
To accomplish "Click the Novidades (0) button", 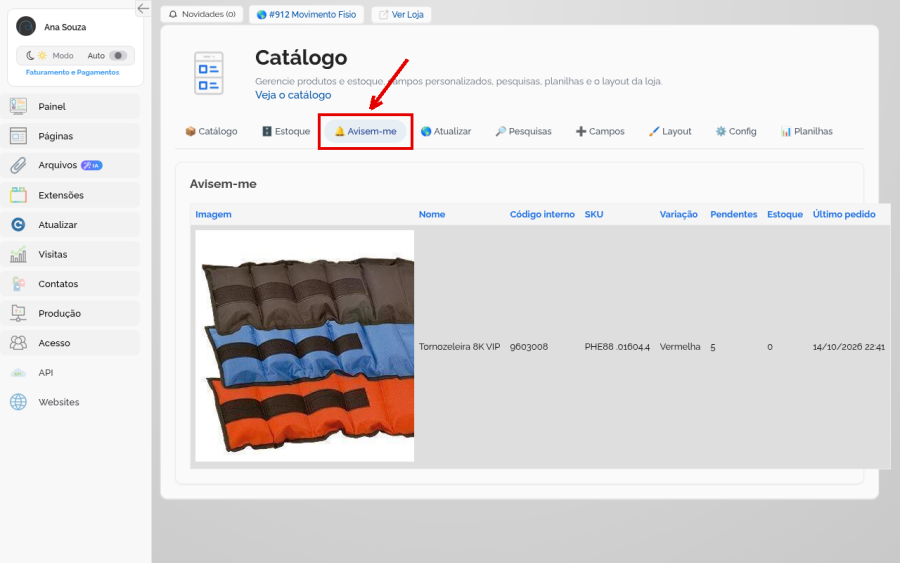I will (202, 14).
